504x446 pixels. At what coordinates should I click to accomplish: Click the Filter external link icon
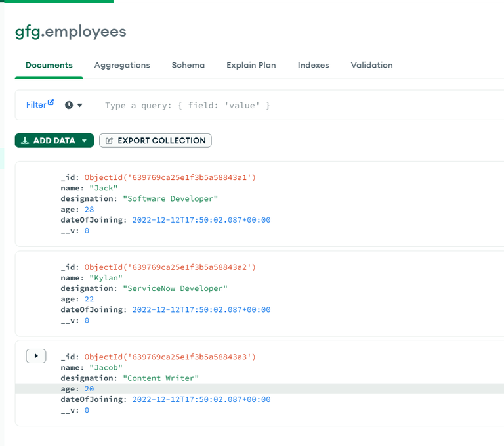pos(51,102)
